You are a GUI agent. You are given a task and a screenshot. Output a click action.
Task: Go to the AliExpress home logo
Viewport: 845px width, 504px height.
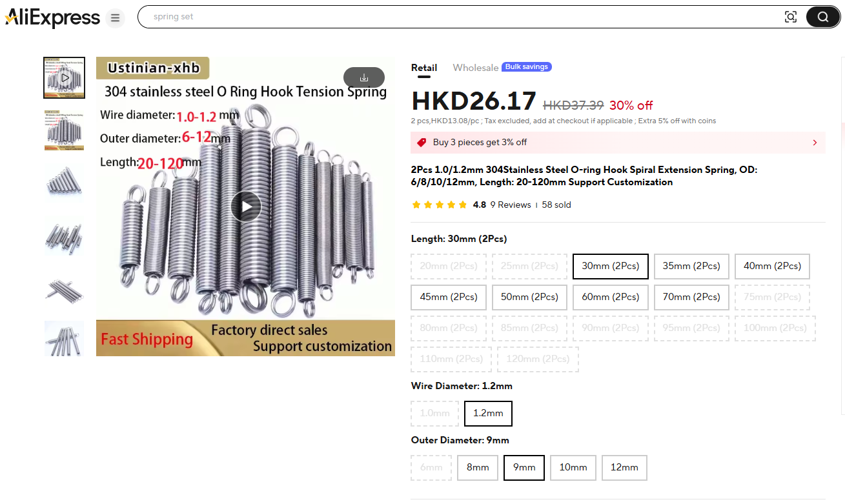tap(53, 17)
